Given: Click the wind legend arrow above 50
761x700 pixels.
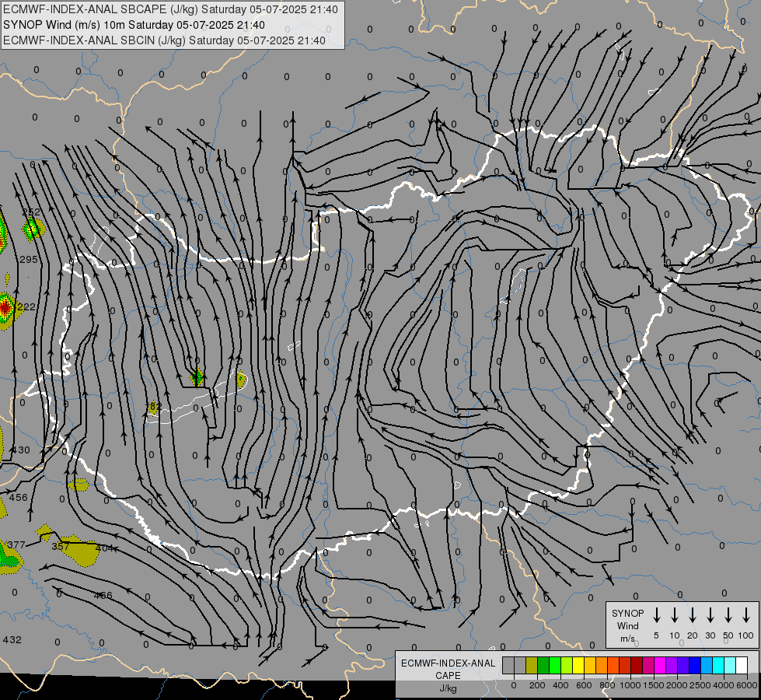Looking at the screenshot, I should (x=728, y=615).
